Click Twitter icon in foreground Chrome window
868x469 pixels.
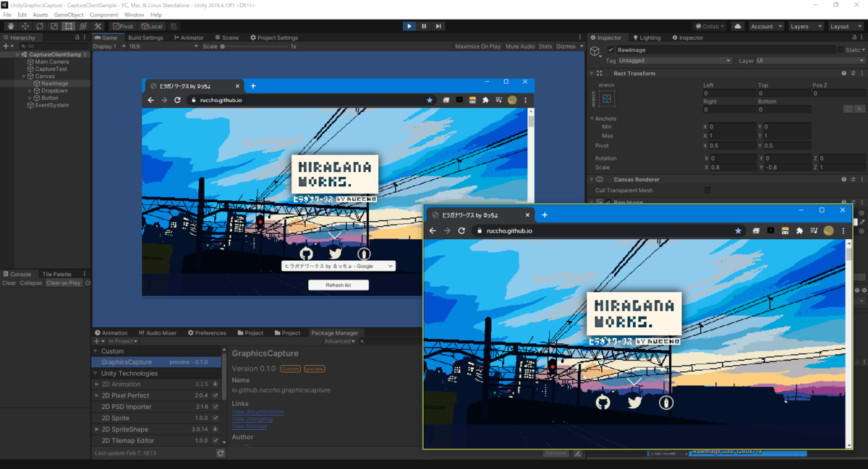(x=634, y=403)
